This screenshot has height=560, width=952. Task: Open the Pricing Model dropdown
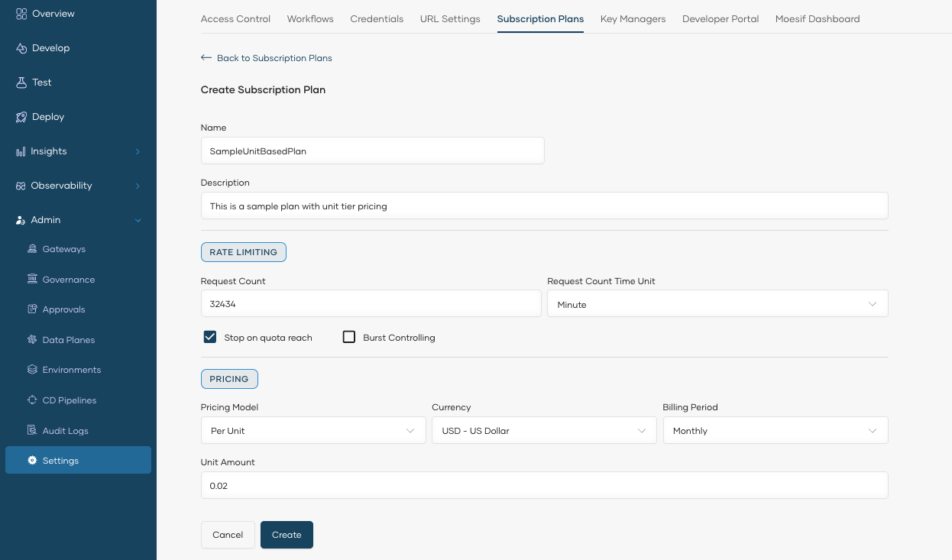(x=312, y=430)
